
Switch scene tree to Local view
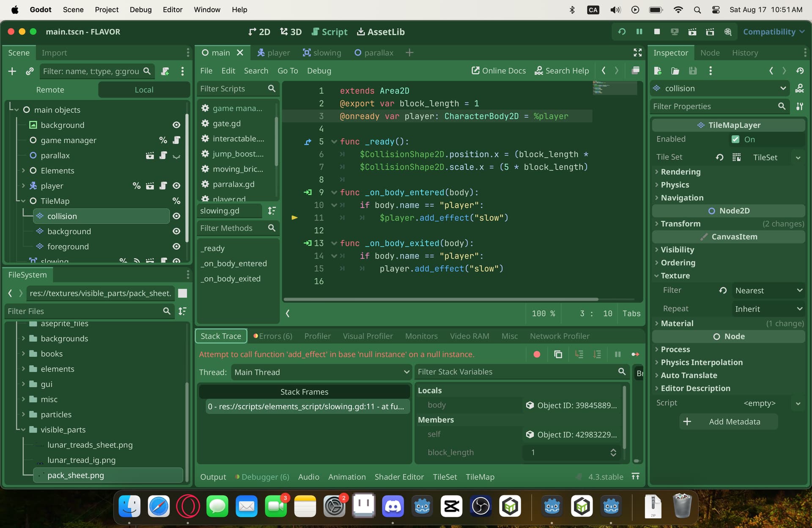144,90
